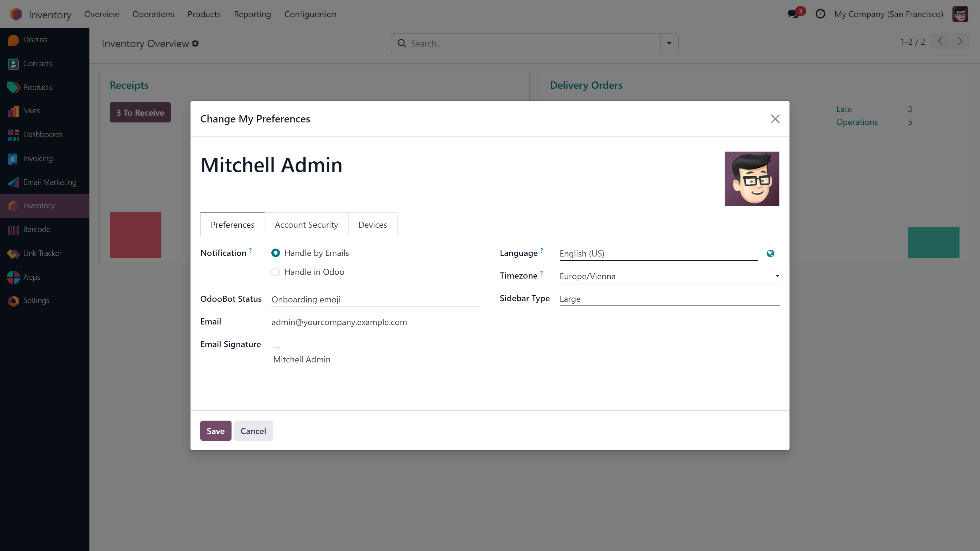Open the Discuss app in the sidebar
The height and width of the screenshot is (551, 980).
tap(35, 39)
